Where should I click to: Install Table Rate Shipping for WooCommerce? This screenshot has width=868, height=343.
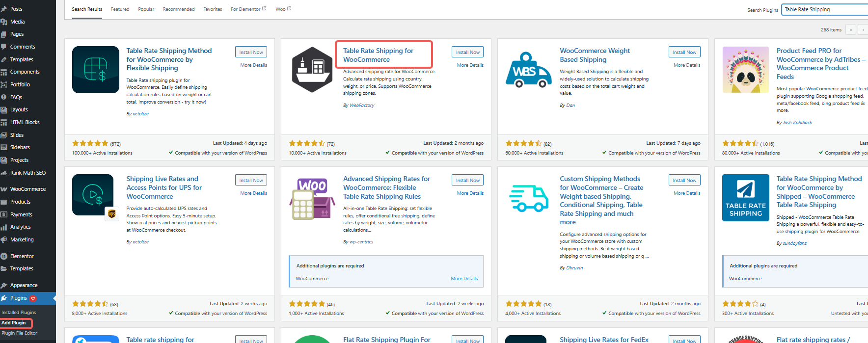467,52
